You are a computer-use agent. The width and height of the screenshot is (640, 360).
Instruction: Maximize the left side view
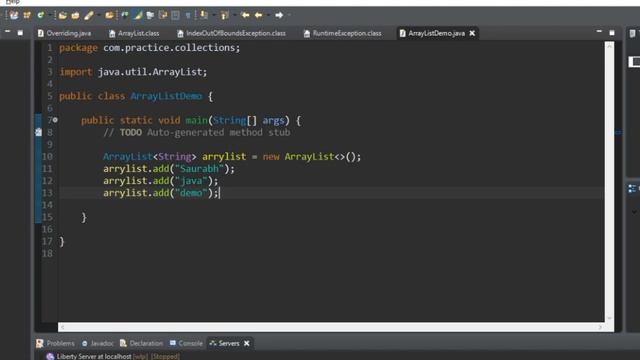click(x=20, y=33)
